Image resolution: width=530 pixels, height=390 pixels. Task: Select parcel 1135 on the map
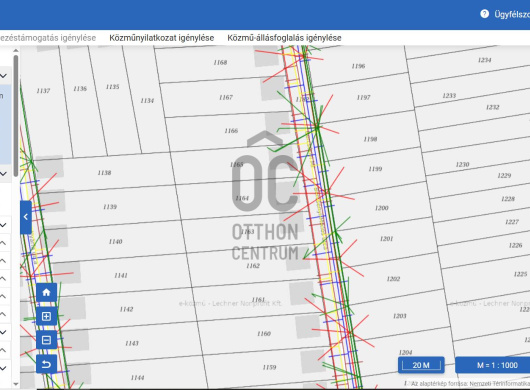click(113, 87)
